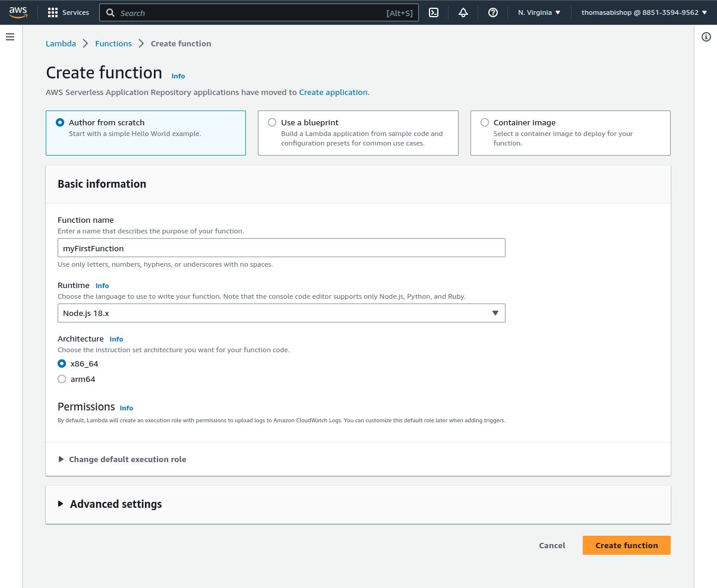This screenshot has height=588, width=717.
Task: Open the Services grid menu
Action: coord(68,12)
